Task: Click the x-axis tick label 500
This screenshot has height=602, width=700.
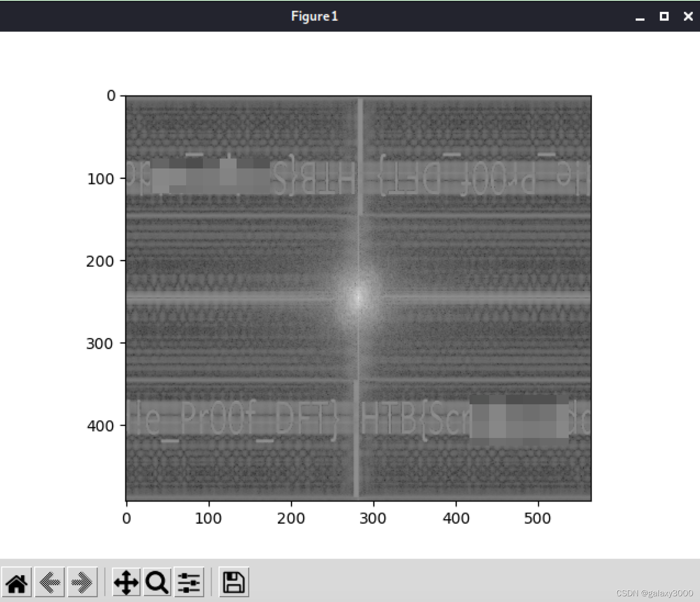Action: (537, 518)
